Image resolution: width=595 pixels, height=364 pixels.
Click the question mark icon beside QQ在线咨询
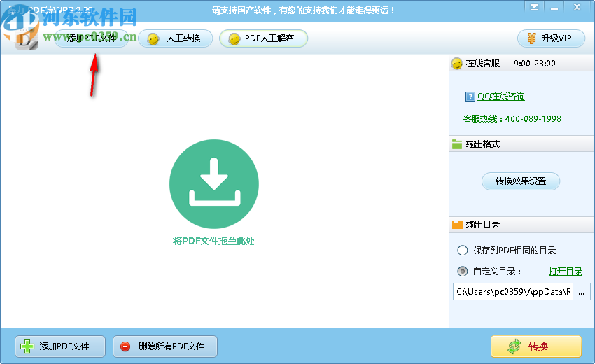tap(470, 97)
